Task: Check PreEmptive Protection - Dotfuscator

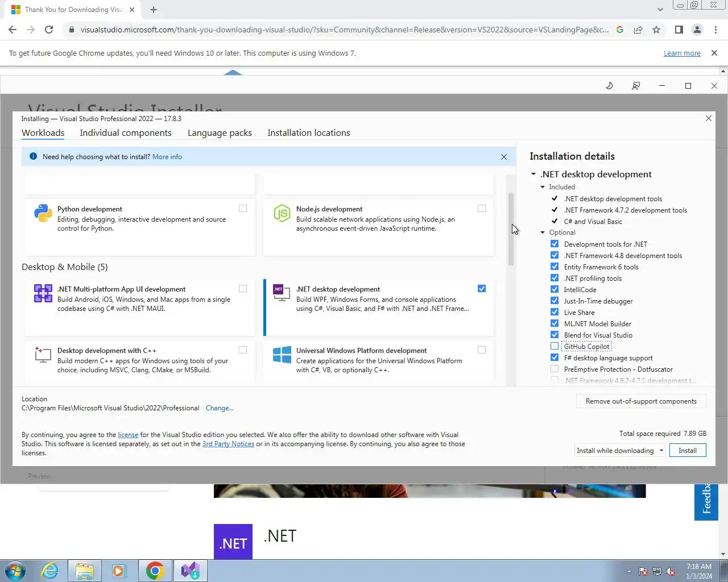Action: click(555, 369)
